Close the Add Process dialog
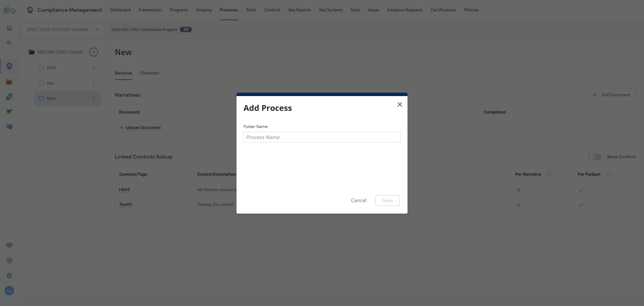The height and width of the screenshot is (306, 644). [399, 104]
